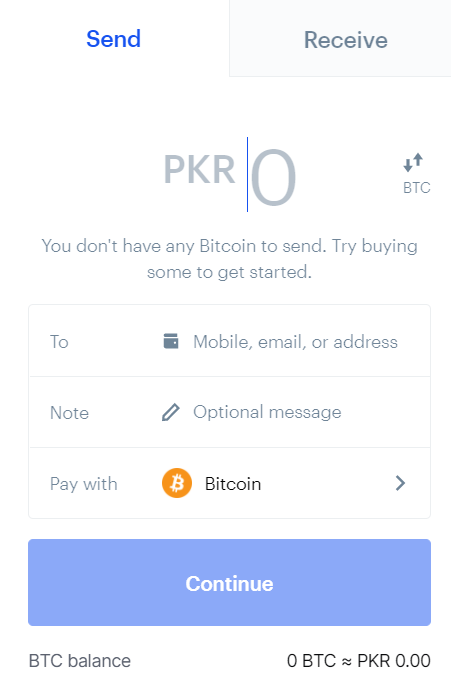
Task: Click the orange Bitcoin logo icon
Action: click(177, 483)
